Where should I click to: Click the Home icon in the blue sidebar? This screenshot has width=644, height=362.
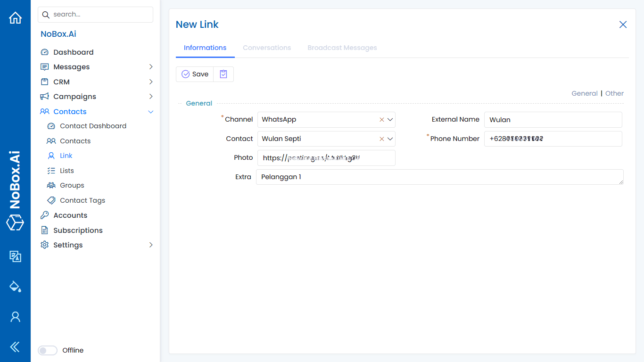click(x=15, y=17)
